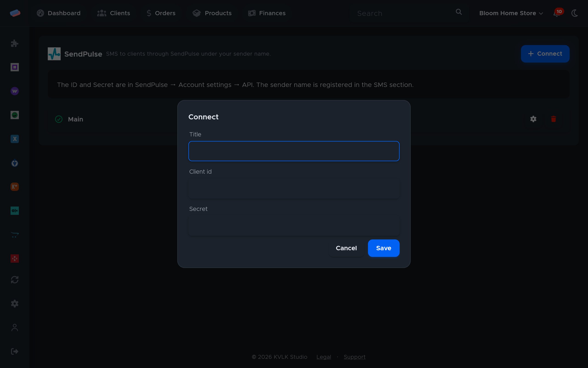This screenshot has width=588, height=368.
Task: Open the OLX integration icon
Action: 14,210
